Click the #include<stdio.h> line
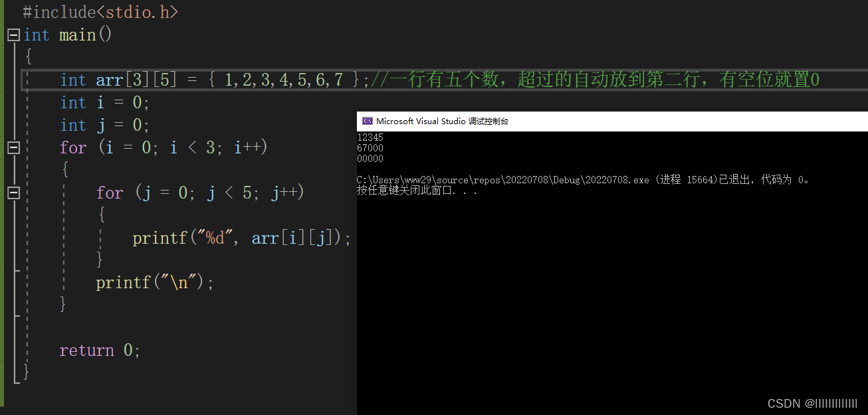The height and width of the screenshot is (415, 868). [x=100, y=12]
